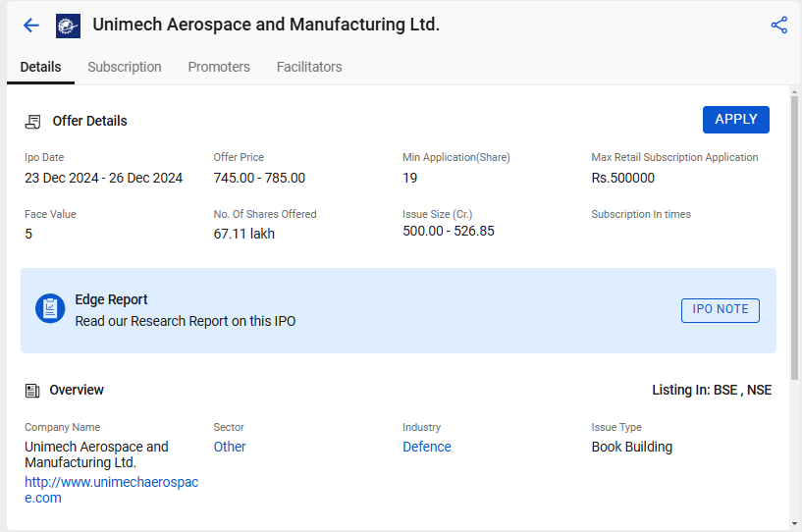Select face value '5'
The image size is (802, 532).
point(28,234)
